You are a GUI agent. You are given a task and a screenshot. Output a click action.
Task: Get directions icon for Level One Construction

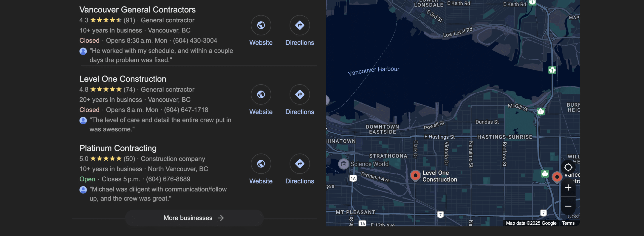point(300,94)
